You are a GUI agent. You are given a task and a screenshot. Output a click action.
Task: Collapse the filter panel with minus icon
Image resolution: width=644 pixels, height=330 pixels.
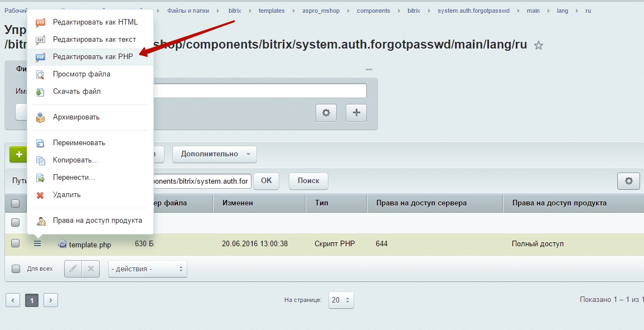point(368,69)
